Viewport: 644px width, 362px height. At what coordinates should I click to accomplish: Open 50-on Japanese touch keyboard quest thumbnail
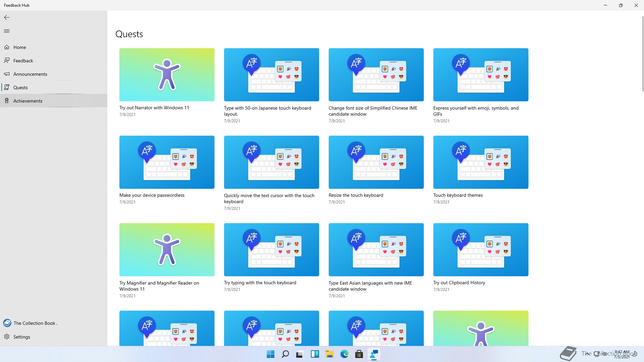pyautogui.click(x=271, y=75)
